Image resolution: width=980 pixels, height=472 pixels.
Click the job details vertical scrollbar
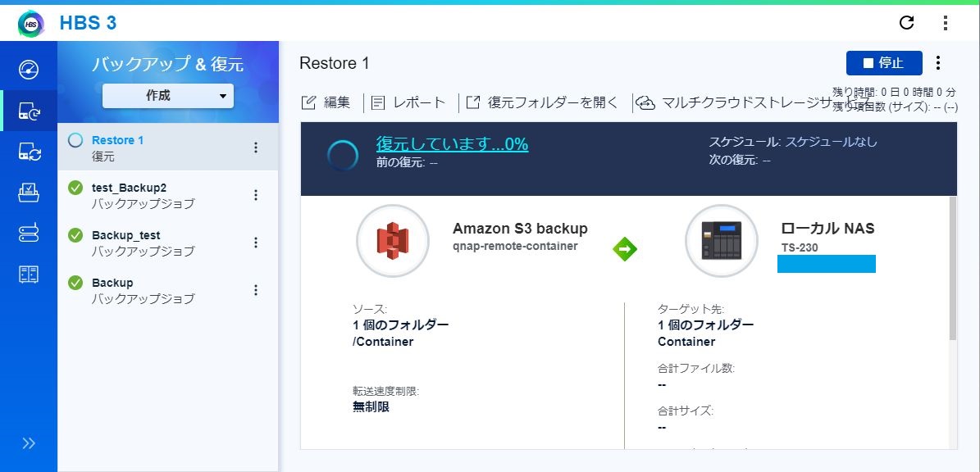pos(952,269)
